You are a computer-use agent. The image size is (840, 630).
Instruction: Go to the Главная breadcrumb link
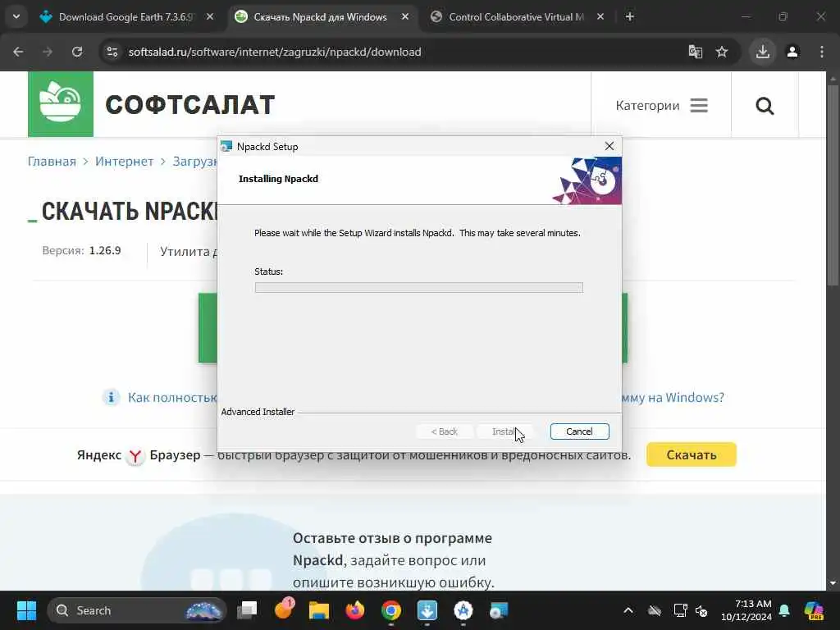[52, 162]
